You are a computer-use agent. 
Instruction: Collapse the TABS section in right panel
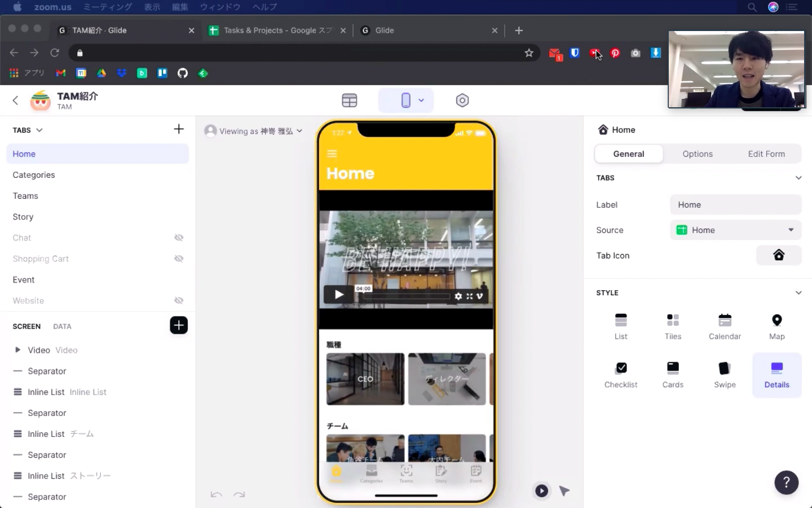coord(798,178)
